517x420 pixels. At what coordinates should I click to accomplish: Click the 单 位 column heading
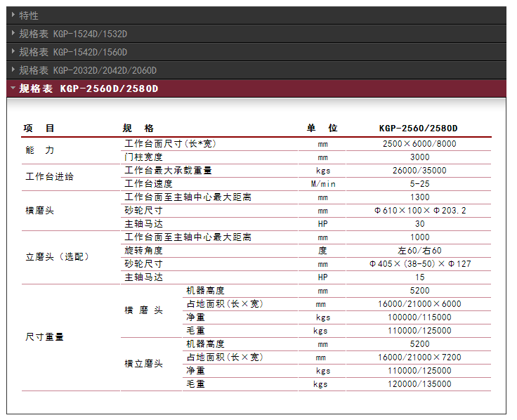[x=322, y=128]
